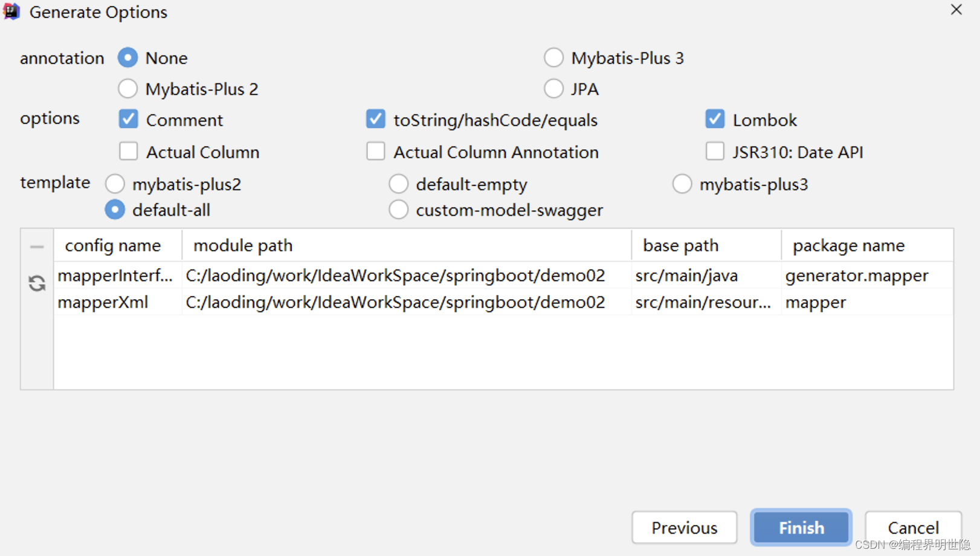Select the default-all template
The width and height of the screenshot is (980, 556).
115,210
